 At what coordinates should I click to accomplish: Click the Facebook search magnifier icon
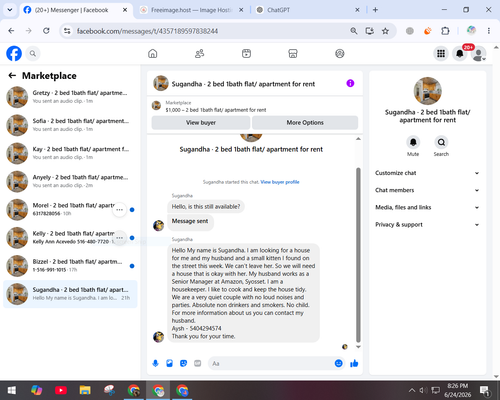click(33, 53)
